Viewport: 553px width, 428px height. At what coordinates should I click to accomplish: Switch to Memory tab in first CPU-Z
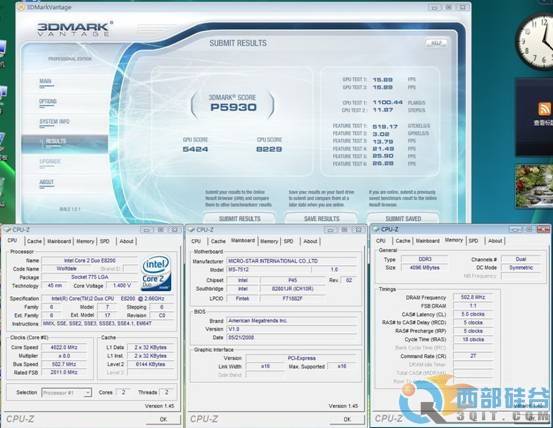(85, 241)
